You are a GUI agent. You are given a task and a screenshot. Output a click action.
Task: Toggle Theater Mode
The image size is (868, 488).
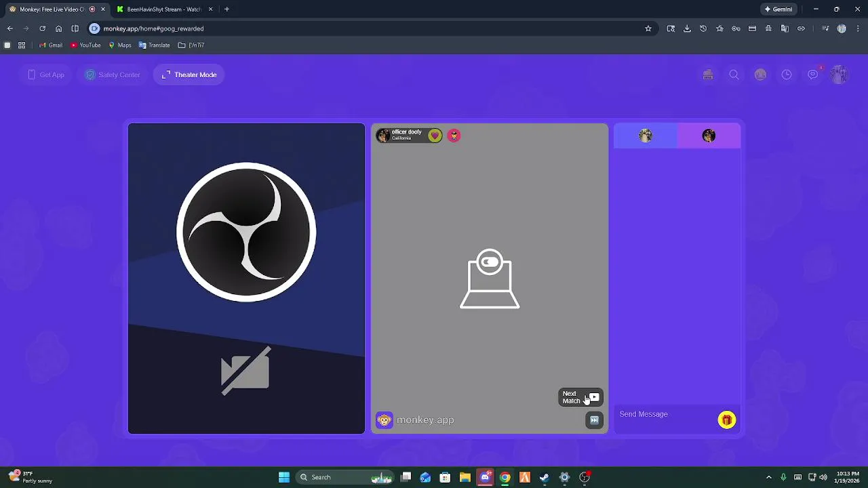point(189,75)
